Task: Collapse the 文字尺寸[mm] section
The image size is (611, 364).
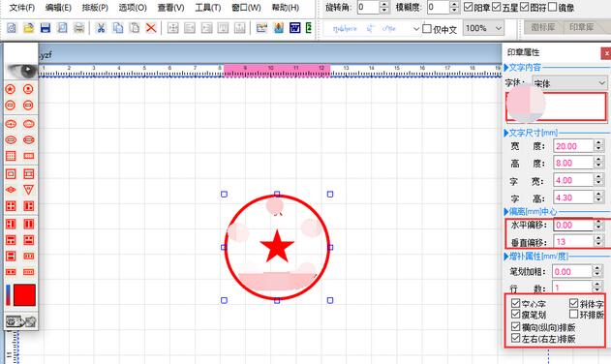Action: [506, 133]
